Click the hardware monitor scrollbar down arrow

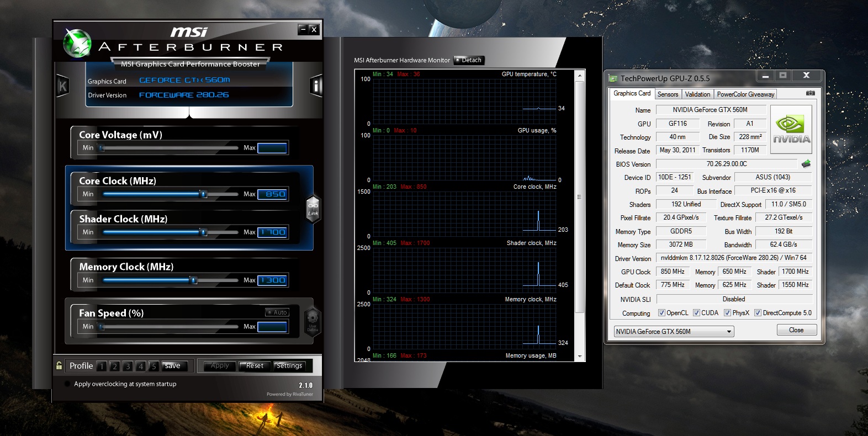[x=580, y=357]
